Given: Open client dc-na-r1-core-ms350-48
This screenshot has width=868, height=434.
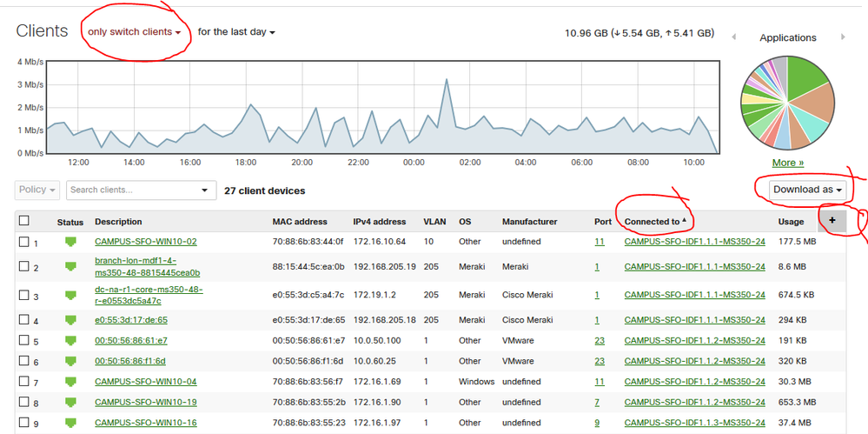Looking at the screenshot, I should tap(149, 296).
